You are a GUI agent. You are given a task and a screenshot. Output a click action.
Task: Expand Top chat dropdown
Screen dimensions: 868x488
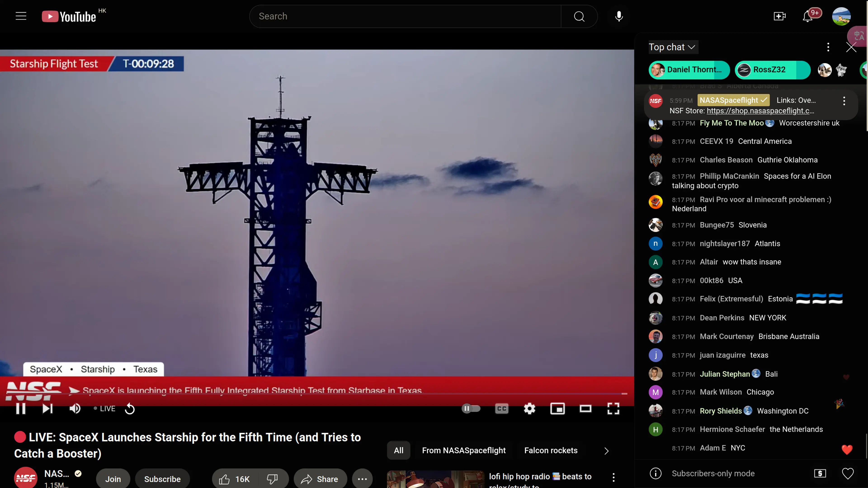[x=673, y=47]
